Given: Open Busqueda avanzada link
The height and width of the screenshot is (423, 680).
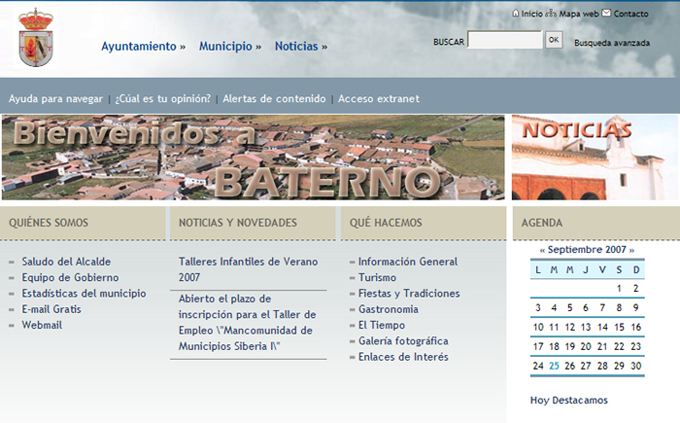Looking at the screenshot, I should pyautogui.click(x=611, y=43).
